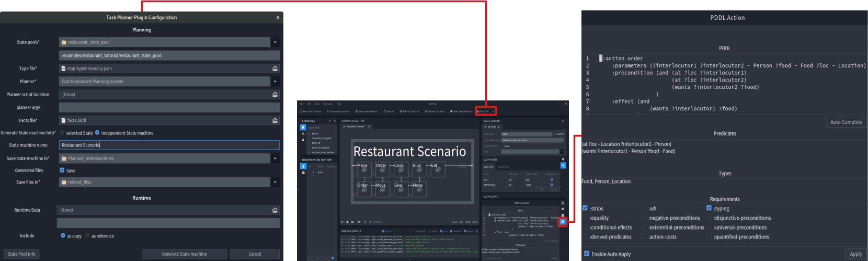Undock the State Editor panel
The height and width of the screenshot is (261, 868).
[563, 121]
